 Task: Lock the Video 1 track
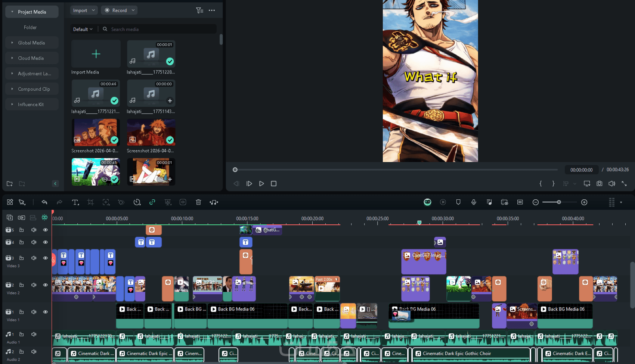22,312
